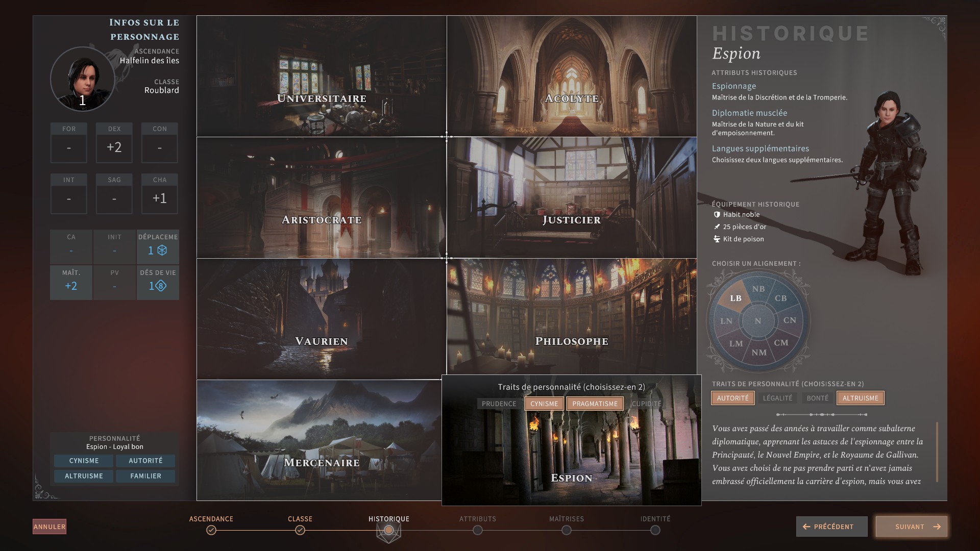
Task: Click the SAG ability score box
Action: pyautogui.click(x=114, y=194)
